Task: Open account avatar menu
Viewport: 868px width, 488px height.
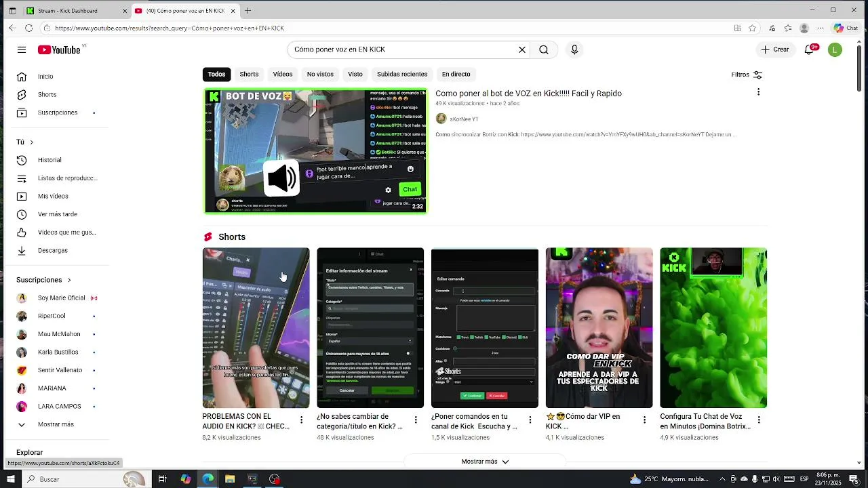Action: (835, 49)
